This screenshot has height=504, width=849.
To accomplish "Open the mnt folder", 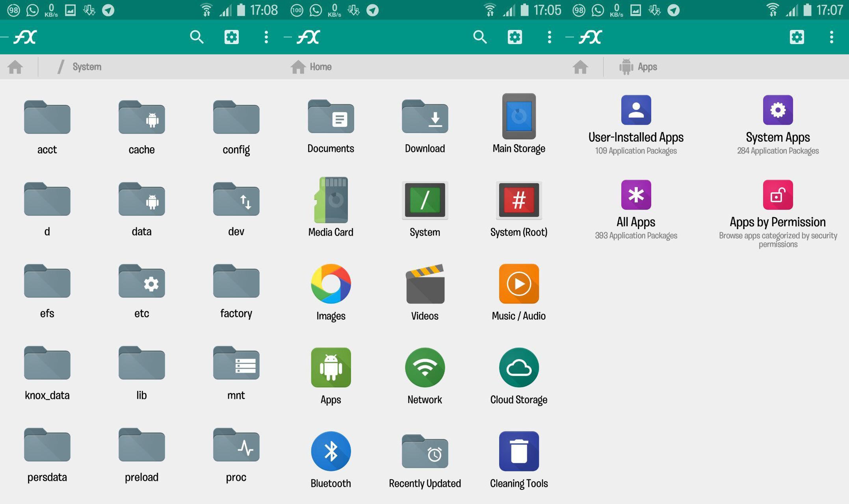I will click(x=236, y=363).
